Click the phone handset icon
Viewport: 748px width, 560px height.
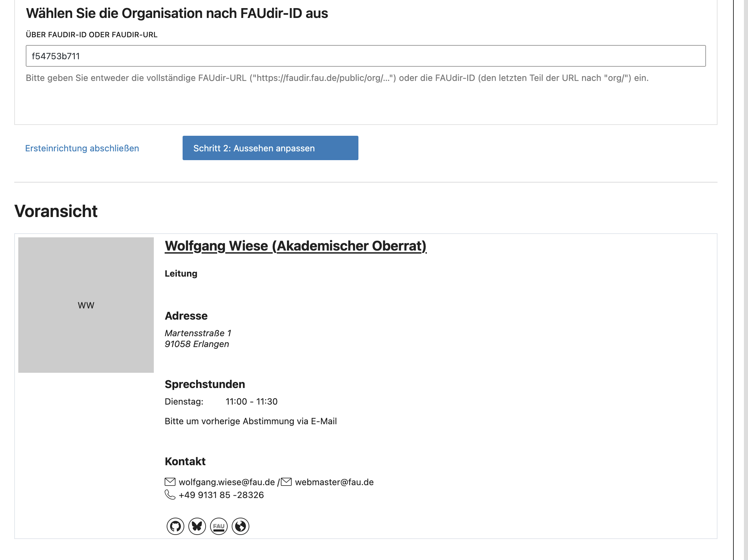(170, 495)
